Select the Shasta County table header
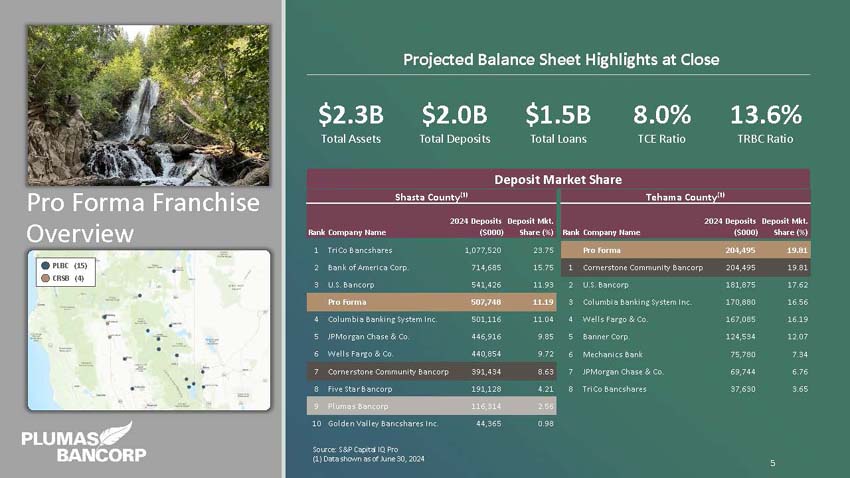 click(x=432, y=197)
